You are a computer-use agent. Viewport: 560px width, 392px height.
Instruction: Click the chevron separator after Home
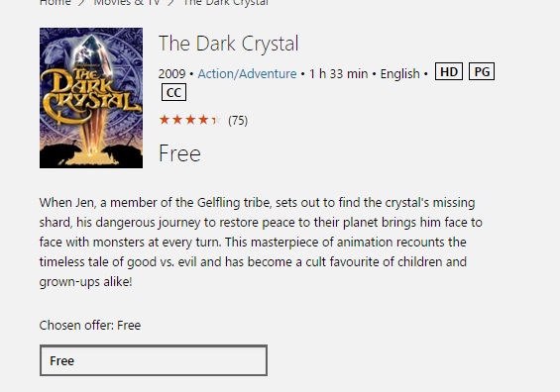[x=82, y=3]
